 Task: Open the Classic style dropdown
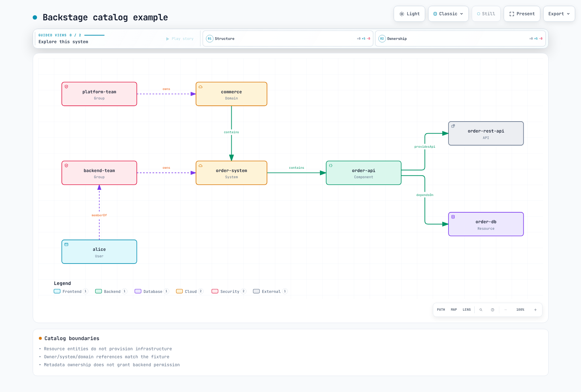[x=448, y=14]
